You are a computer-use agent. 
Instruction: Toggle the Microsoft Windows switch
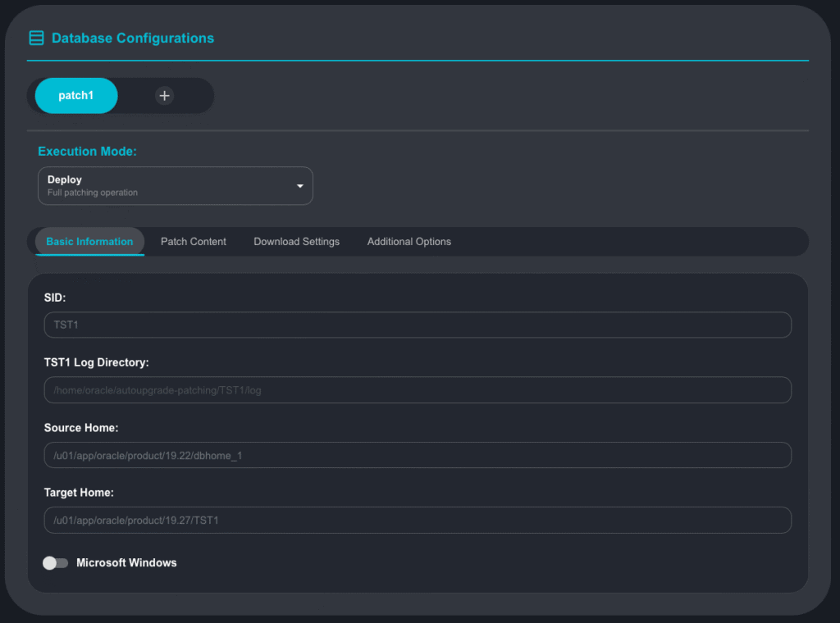56,563
